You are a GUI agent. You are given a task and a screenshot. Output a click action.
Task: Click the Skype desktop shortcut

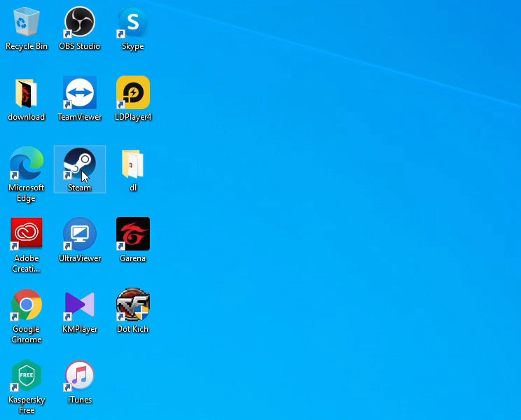point(133,22)
